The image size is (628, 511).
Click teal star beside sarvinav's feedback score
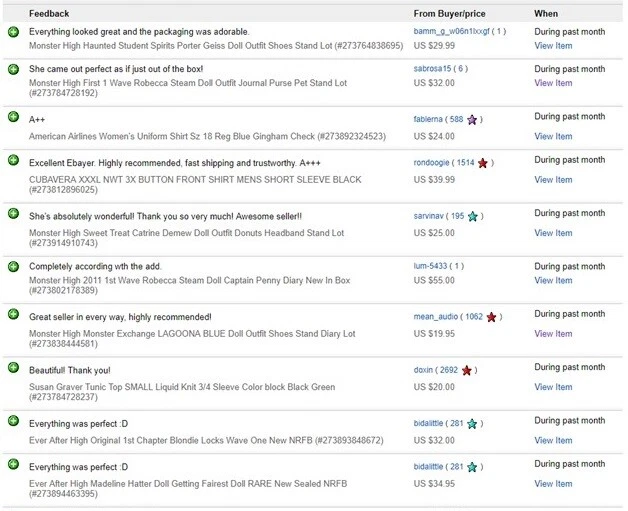pyautogui.click(x=473, y=216)
